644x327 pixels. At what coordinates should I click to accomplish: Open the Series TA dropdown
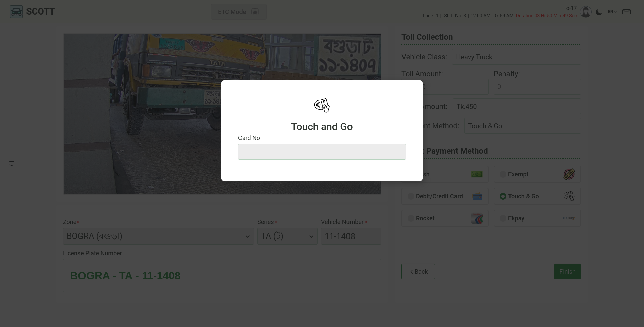click(x=287, y=236)
